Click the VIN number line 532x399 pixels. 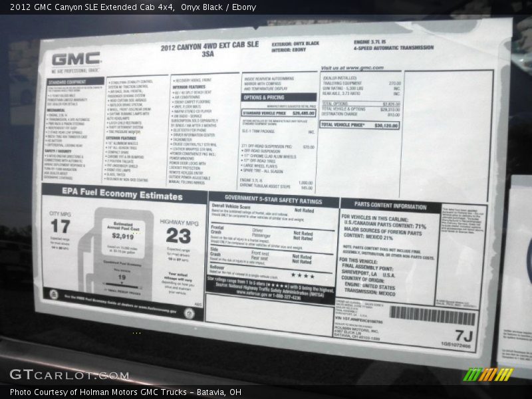[358, 320]
